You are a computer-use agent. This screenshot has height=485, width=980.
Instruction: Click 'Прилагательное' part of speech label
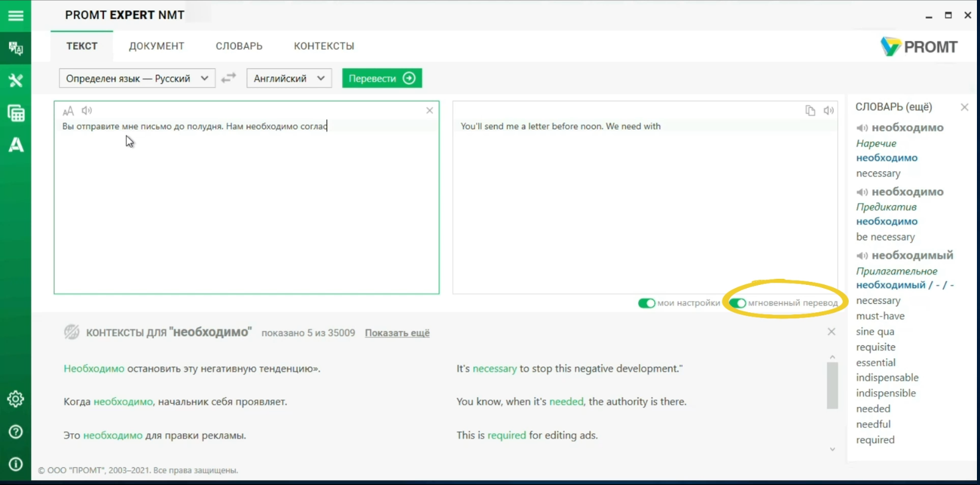(x=896, y=271)
